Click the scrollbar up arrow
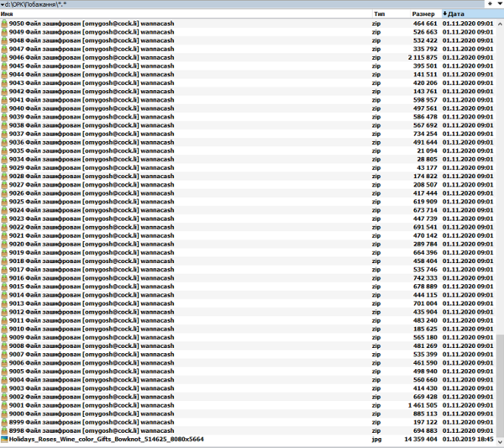The image size is (504, 448). tap(500, 24)
